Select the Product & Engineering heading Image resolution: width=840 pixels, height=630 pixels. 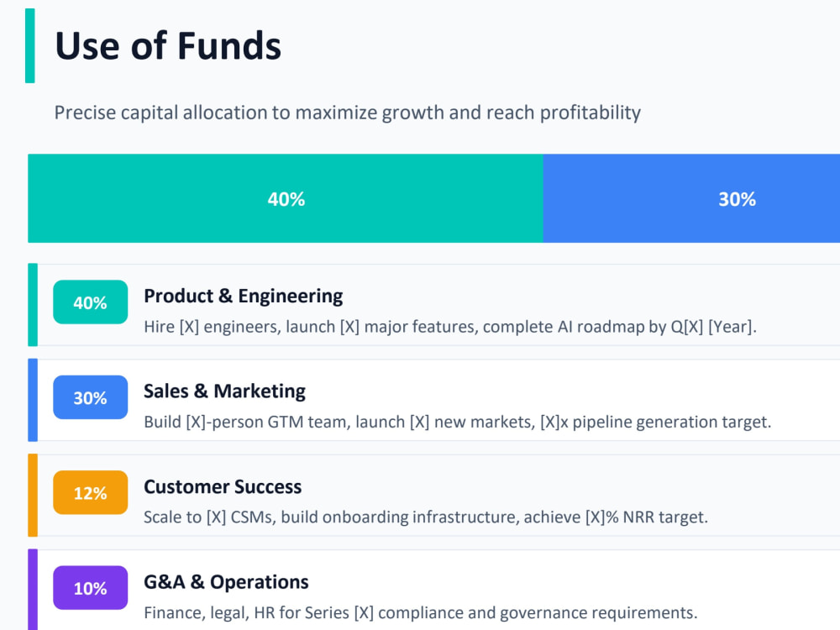244,296
